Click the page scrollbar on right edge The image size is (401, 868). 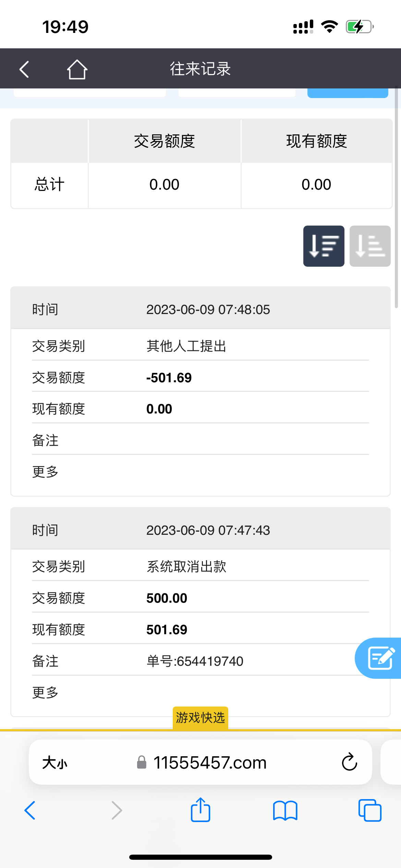click(x=396, y=197)
